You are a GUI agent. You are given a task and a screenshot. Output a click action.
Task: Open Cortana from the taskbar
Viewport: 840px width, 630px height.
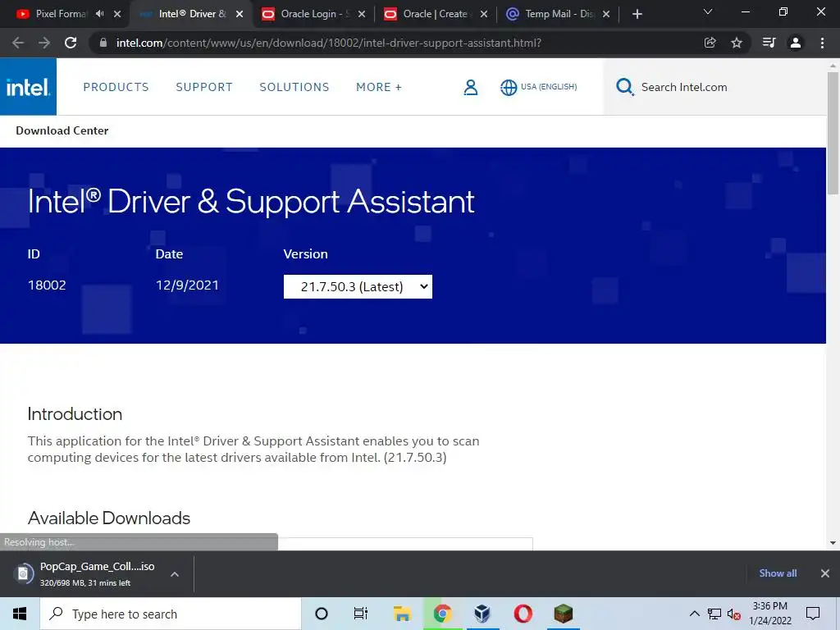[321, 614]
